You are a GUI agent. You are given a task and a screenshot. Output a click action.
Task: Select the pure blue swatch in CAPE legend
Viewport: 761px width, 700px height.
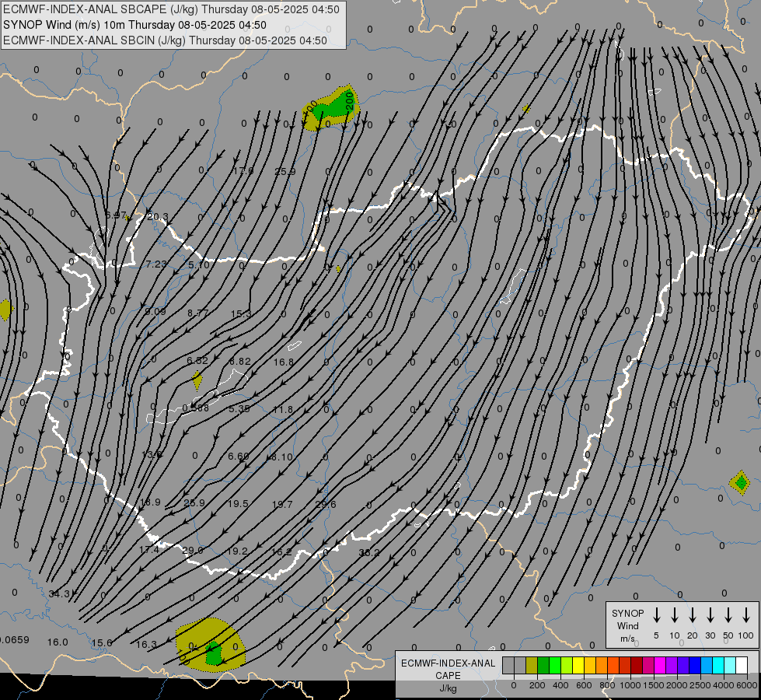coord(695,666)
